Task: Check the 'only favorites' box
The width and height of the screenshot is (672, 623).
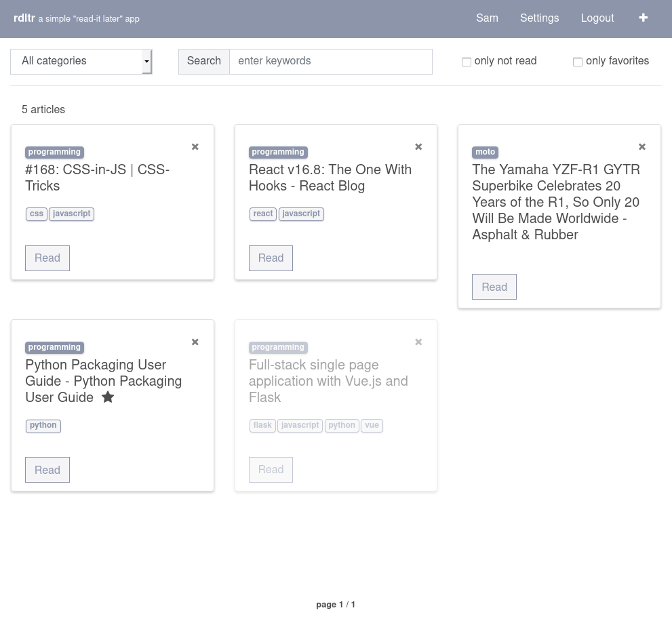Action: pos(578,62)
